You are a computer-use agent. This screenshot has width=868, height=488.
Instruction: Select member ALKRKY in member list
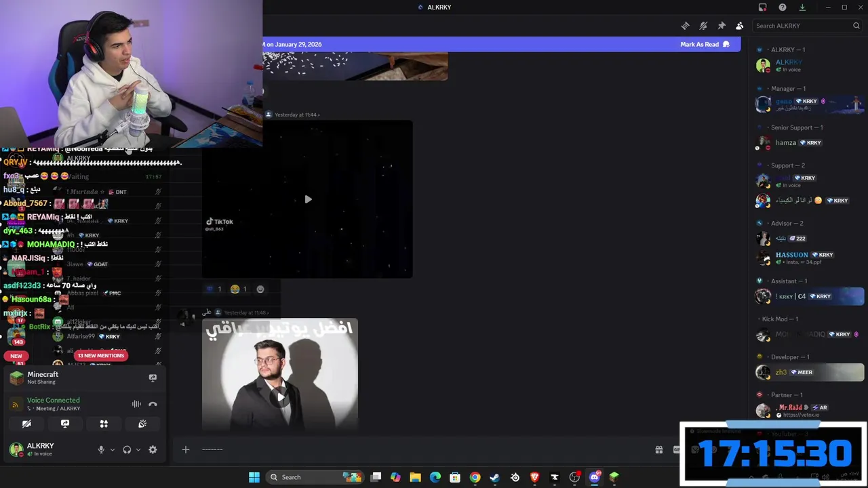[809, 66]
